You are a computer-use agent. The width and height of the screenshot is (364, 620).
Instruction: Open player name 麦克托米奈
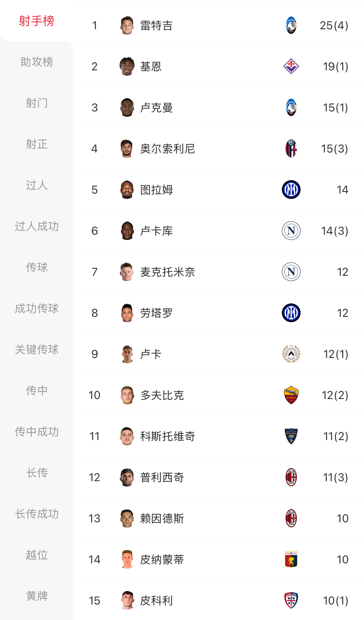[167, 272]
